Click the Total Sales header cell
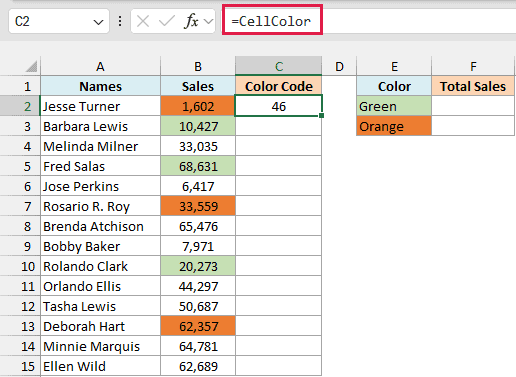The width and height of the screenshot is (516, 377). (473, 86)
